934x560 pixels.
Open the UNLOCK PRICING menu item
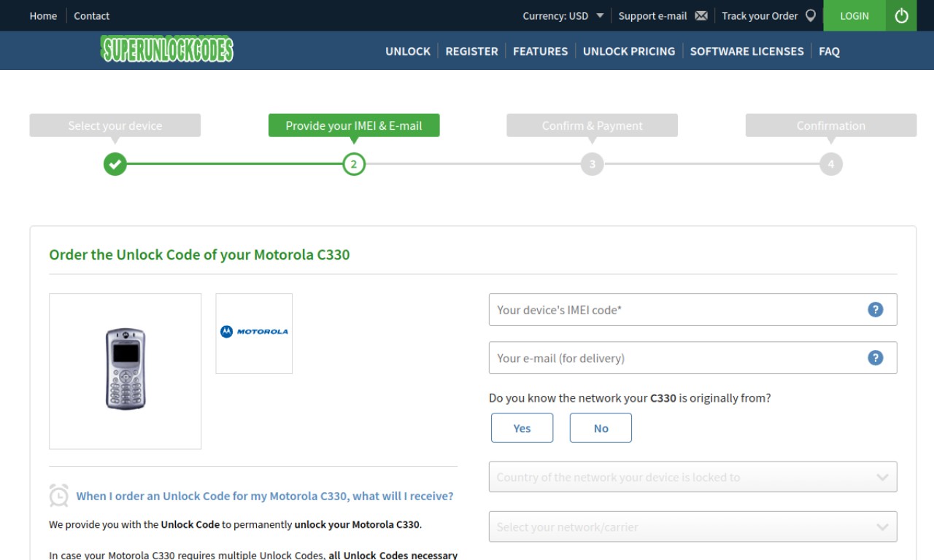point(629,51)
